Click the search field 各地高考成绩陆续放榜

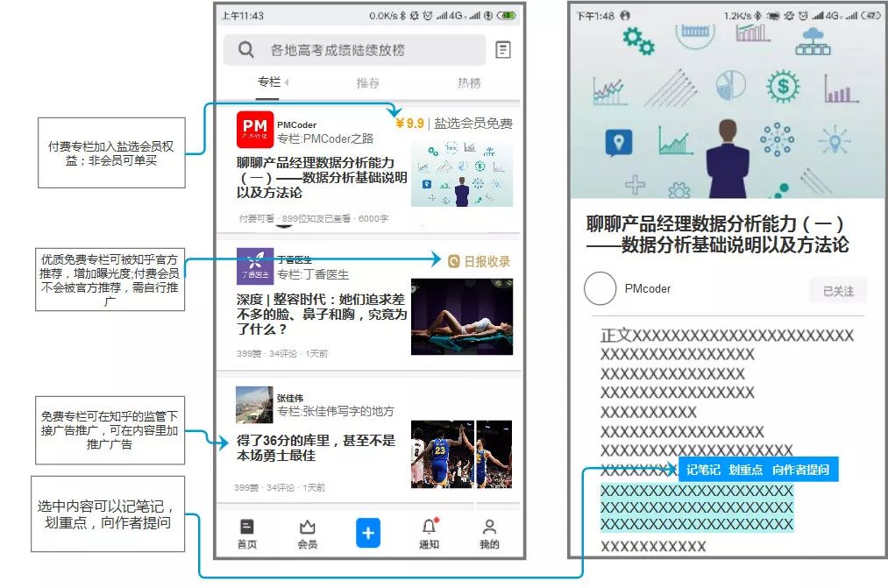coord(337,51)
